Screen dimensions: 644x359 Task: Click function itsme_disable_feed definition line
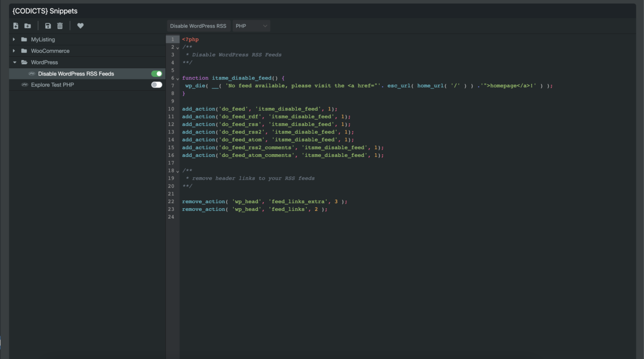pyautogui.click(x=233, y=78)
